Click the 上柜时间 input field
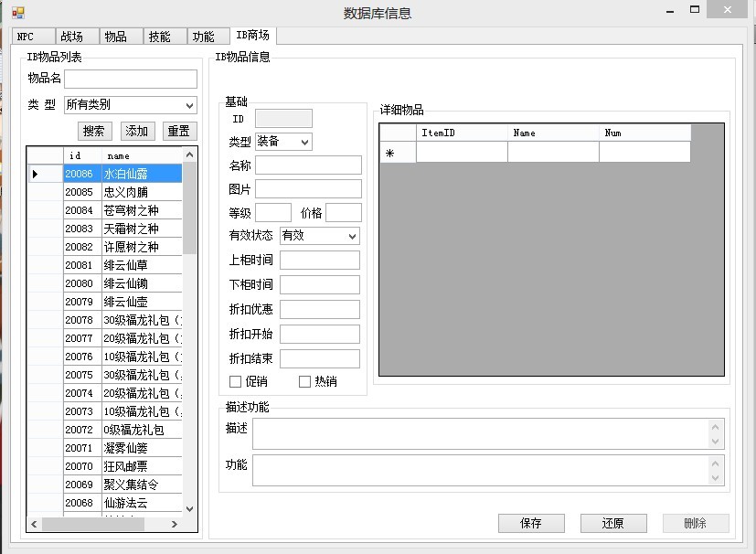Viewport: 756px width, 554px height. point(320,260)
